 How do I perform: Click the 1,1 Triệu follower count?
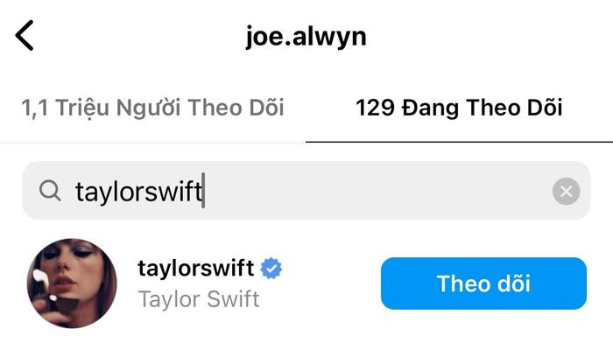coord(66,108)
